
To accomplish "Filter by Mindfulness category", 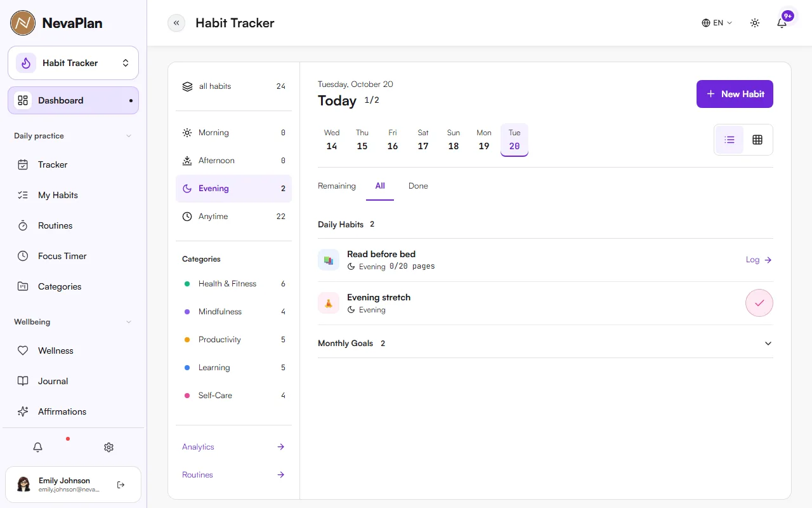I will [x=233, y=312].
